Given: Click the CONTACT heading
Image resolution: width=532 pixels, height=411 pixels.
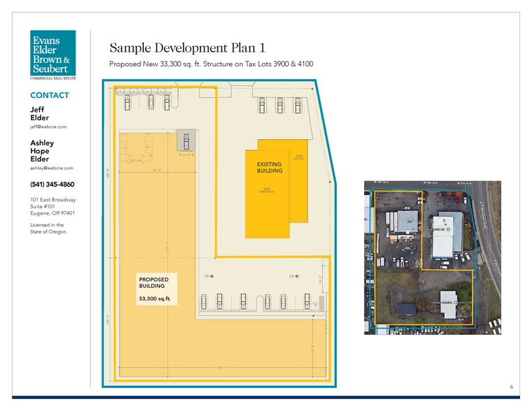Looking at the screenshot, I should click(50, 96).
